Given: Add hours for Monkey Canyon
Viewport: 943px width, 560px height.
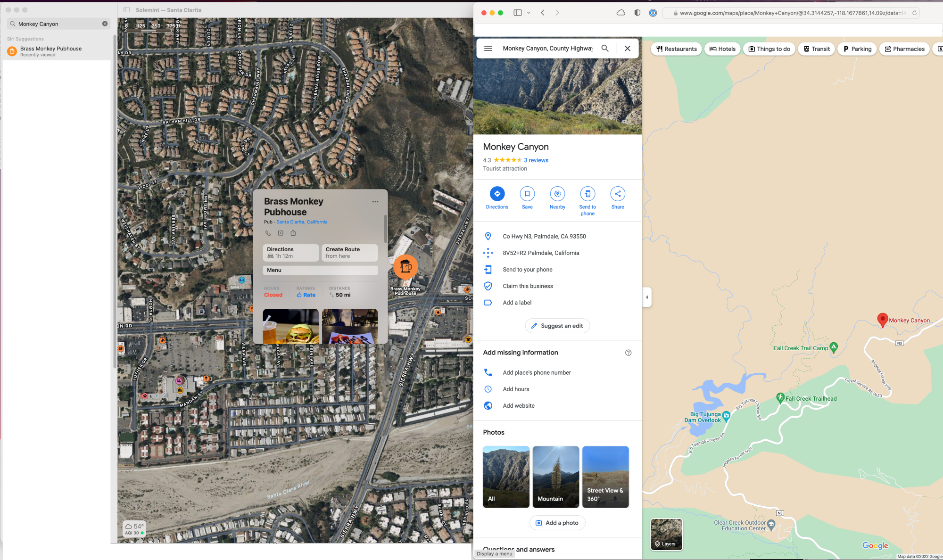Looking at the screenshot, I should tap(557, 389).
